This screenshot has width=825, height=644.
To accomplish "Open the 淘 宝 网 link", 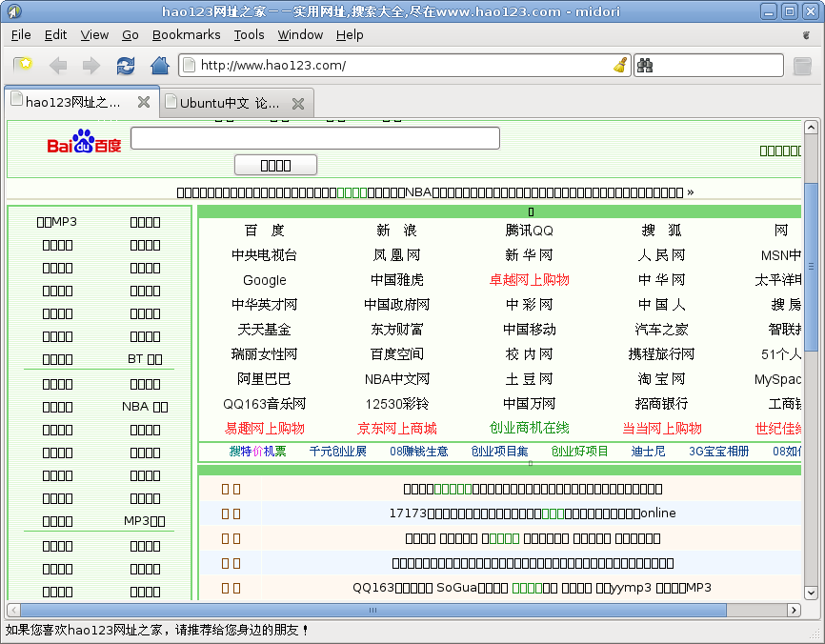I will coord(661,379).
